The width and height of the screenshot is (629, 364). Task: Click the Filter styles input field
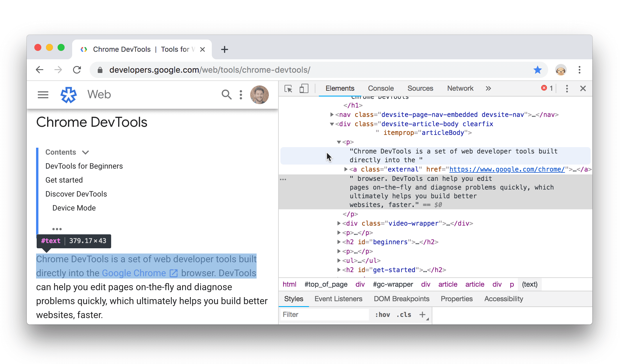tap(325, 314)
